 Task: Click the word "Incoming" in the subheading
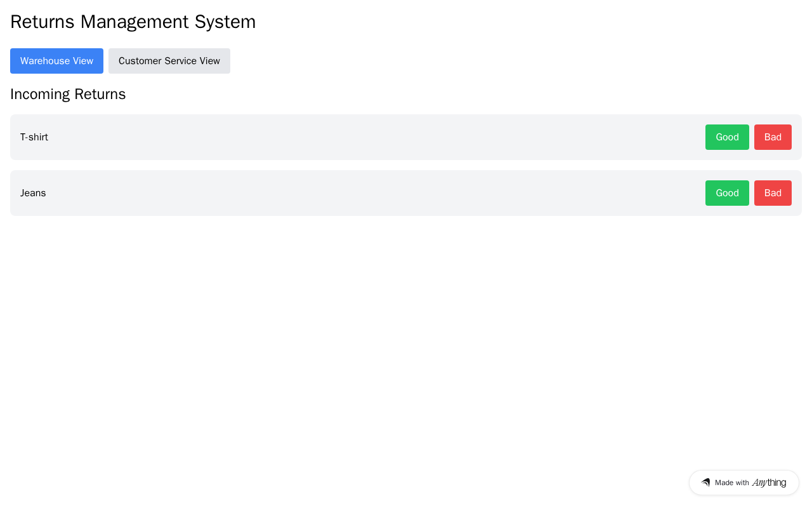40,94
